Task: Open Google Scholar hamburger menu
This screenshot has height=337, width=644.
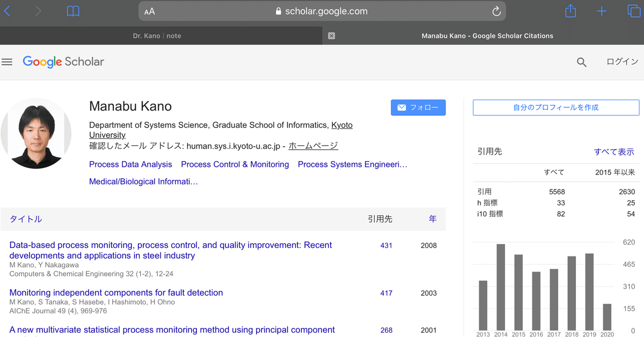Action: (7, 62)
